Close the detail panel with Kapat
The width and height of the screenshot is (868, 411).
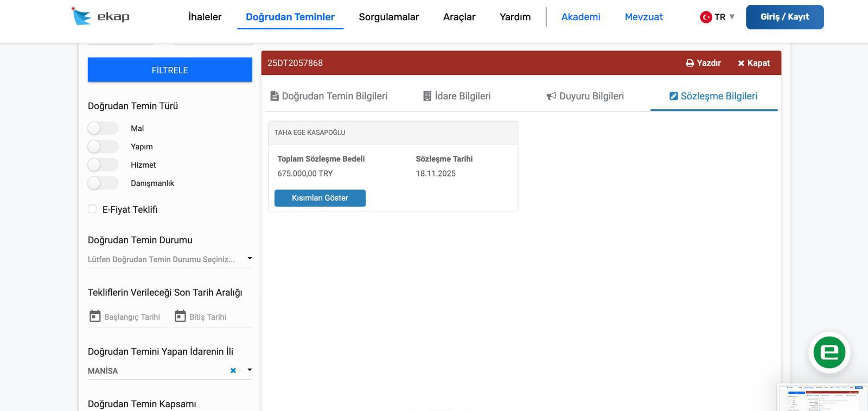click(754, 63)
